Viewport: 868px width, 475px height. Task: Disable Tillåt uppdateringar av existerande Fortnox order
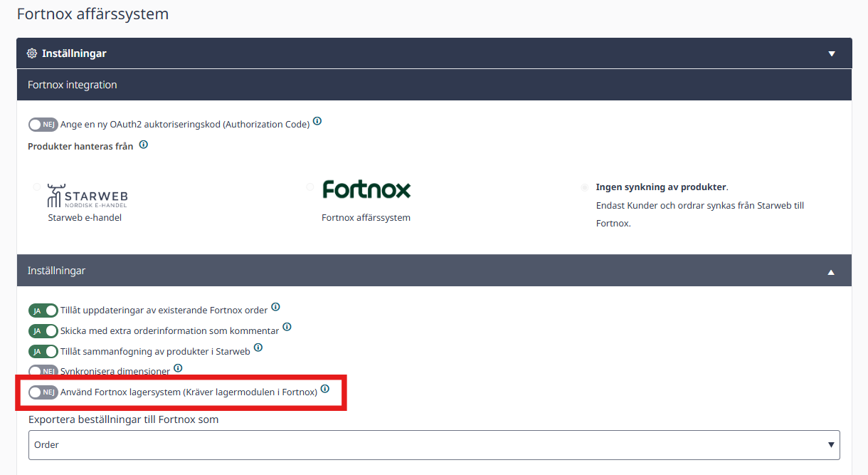[x=43, y=310]
